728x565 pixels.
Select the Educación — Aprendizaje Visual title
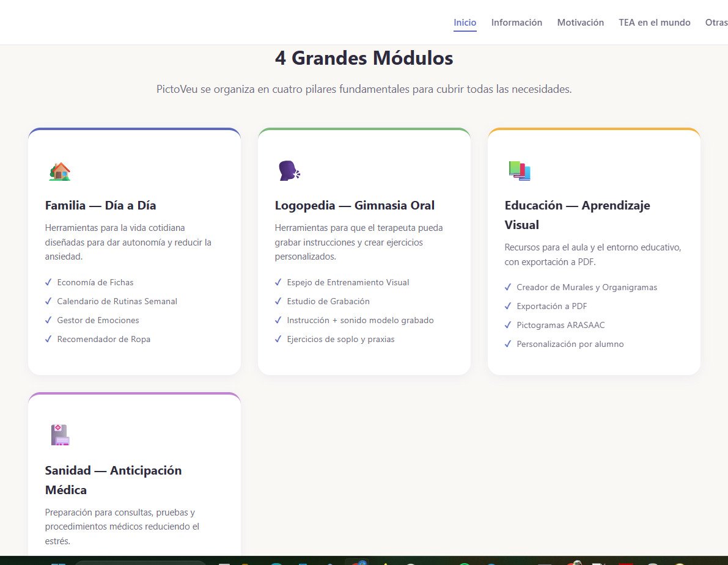pos(577,215)
